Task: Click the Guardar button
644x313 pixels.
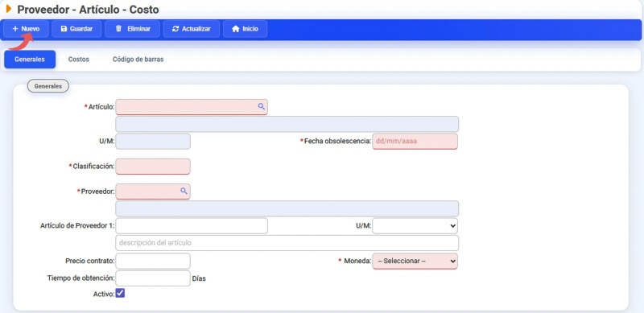Action: (76, 29)
